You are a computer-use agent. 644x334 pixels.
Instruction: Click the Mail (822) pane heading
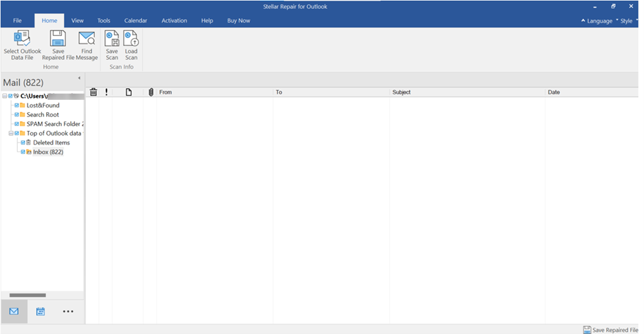[23, 83]
